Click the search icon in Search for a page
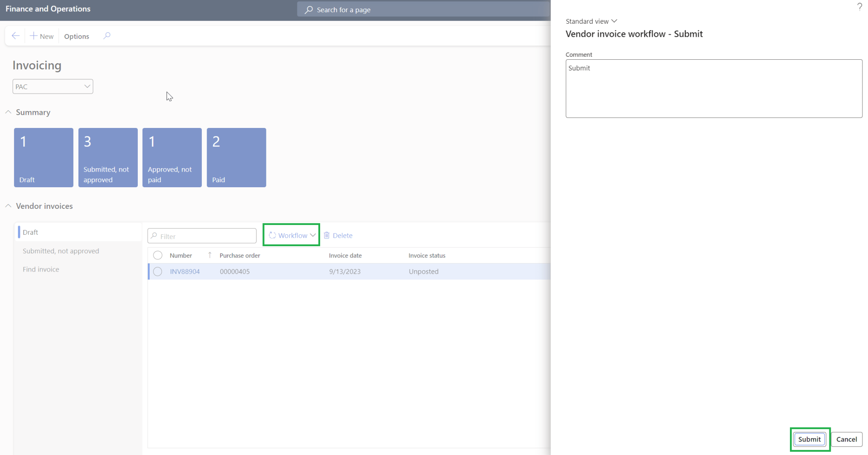Screen dimensions: 868x455 click(x=309, y=9)
